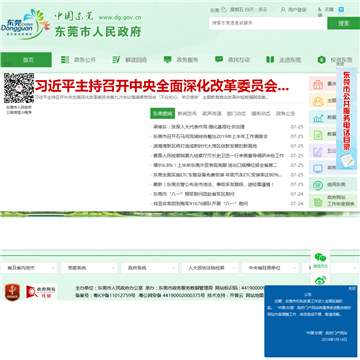This screenshot has height=360, width=360.
Task: Click the blue Weibo icon in header
Action: [341, 10]
